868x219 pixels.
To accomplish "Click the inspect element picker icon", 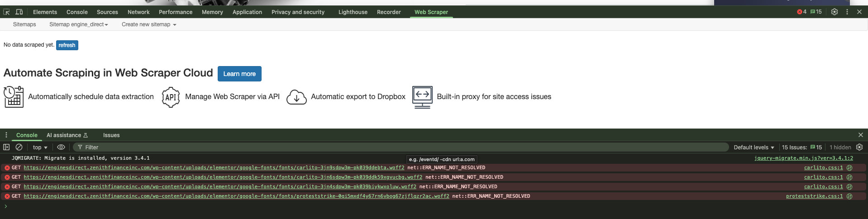I will click(x=6, y=12).
